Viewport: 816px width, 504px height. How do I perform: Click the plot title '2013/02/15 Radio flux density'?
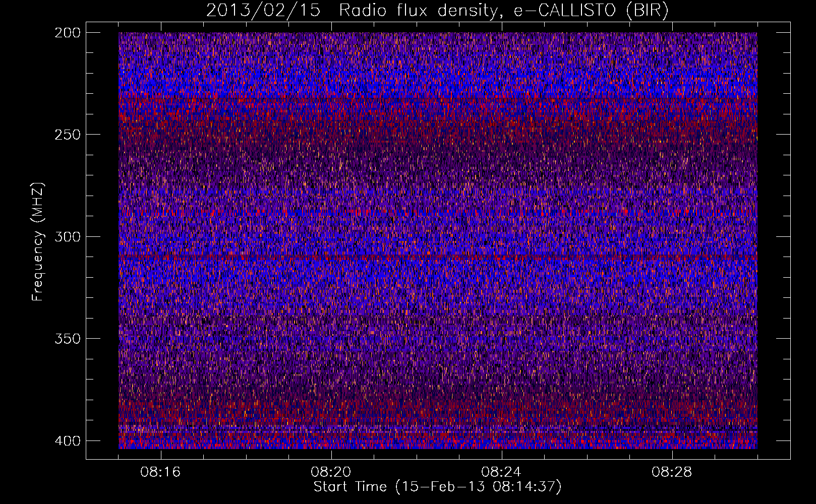tap(437, 11)
